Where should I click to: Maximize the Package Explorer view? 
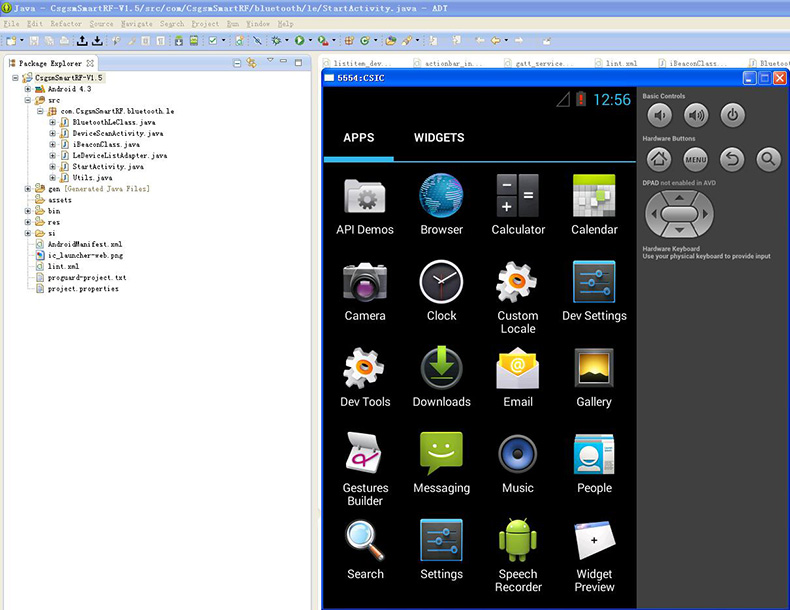coord(298,62)
